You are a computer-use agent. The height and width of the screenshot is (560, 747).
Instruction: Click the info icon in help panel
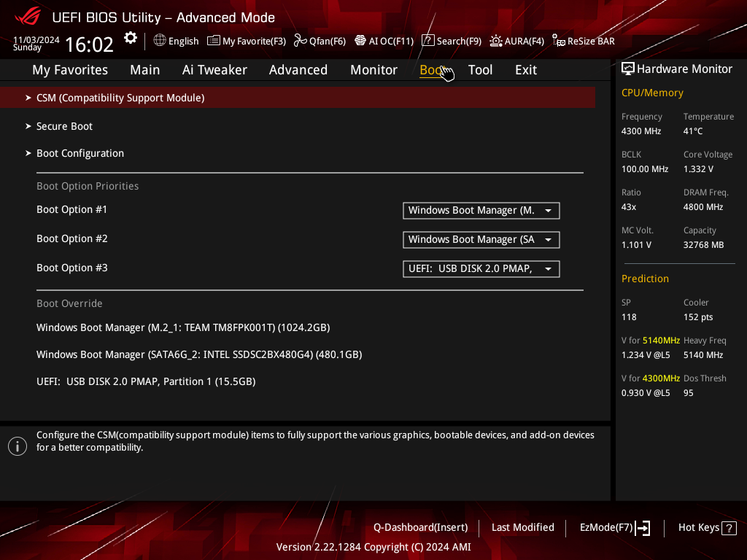[18, 446]
